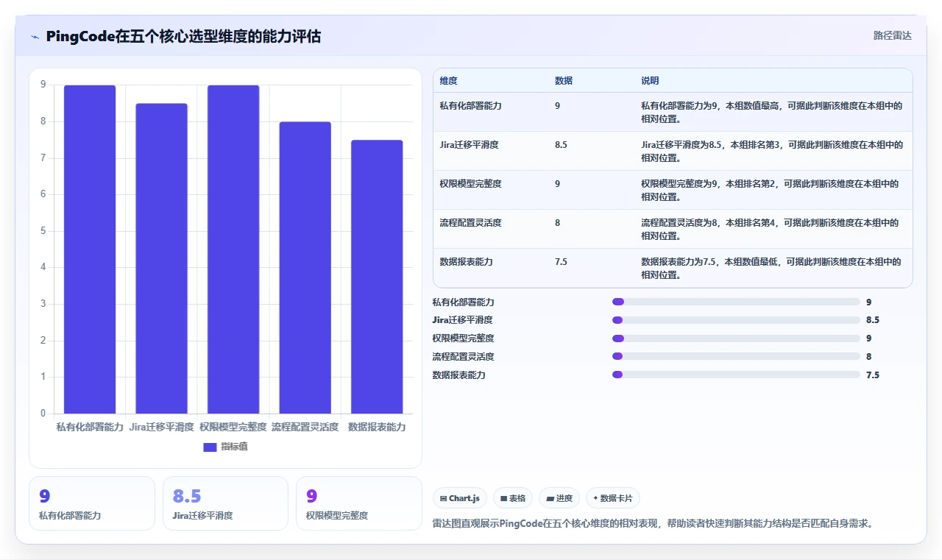Click the 说明 table column header
Image resolution: width=942 pixels, height=560 pixels.
coord(650,81)
